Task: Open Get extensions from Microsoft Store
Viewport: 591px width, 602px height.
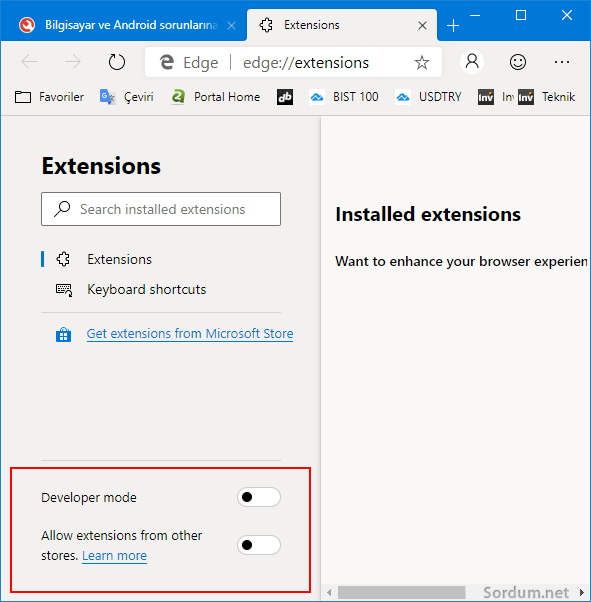Action: (x=190, y=334)
